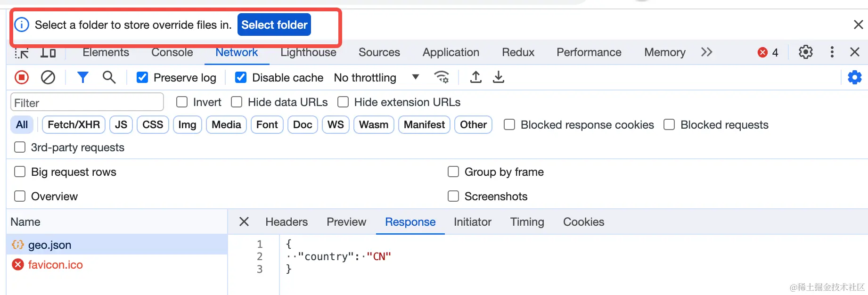
Task: Click the Select folder button
Action: click(274, 25)
